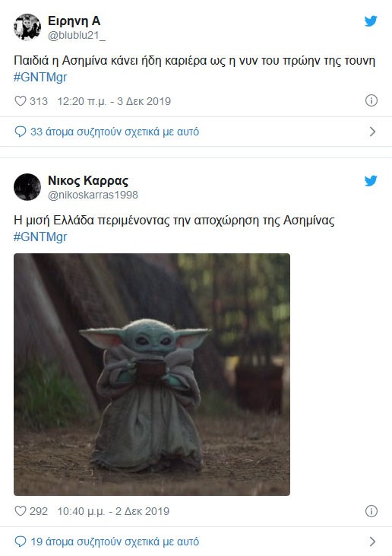Expand the 19 άτομα conversation chevron
The width and height of the screenshot is (392, 556).
tap(372, 542)
